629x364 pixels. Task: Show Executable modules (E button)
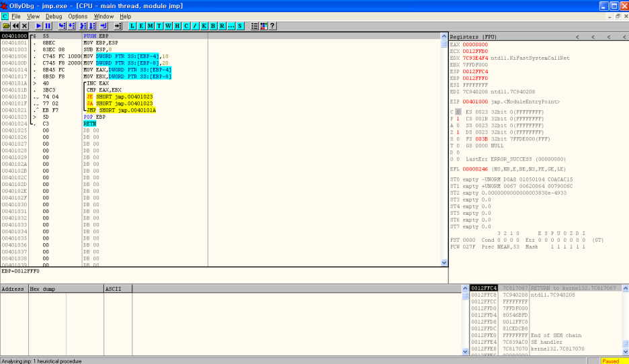coord(141,26)
